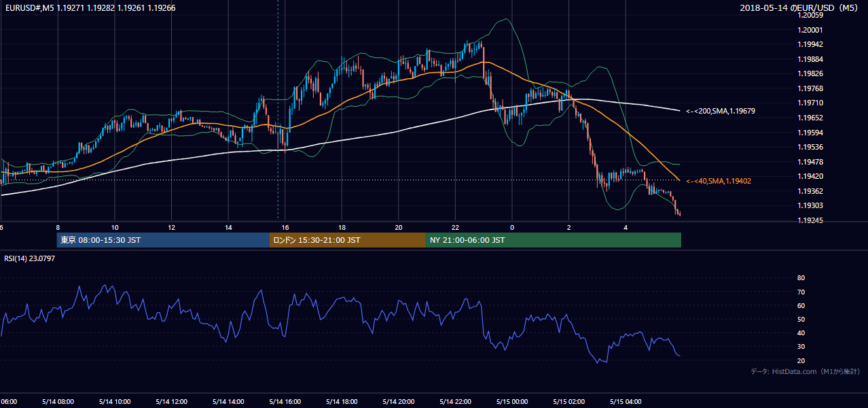
Task: Click bottom date label 5/15 04:00
Action: tap(626, 402)
